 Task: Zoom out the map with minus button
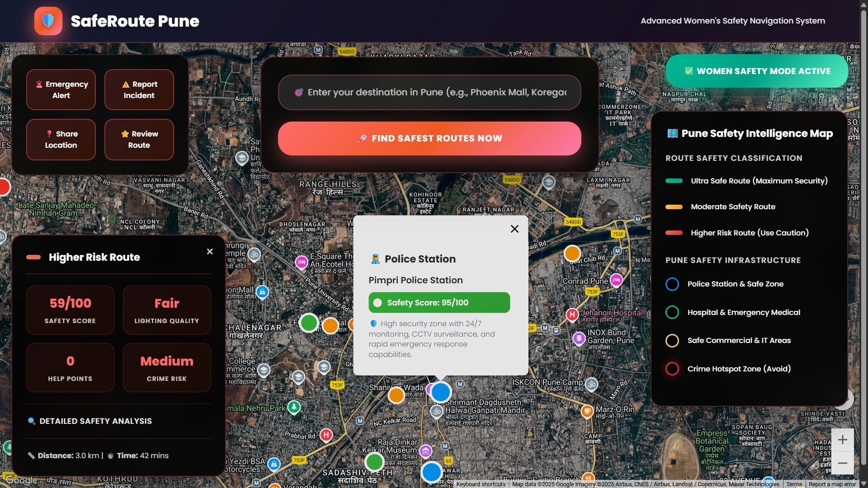pos(842,463)
